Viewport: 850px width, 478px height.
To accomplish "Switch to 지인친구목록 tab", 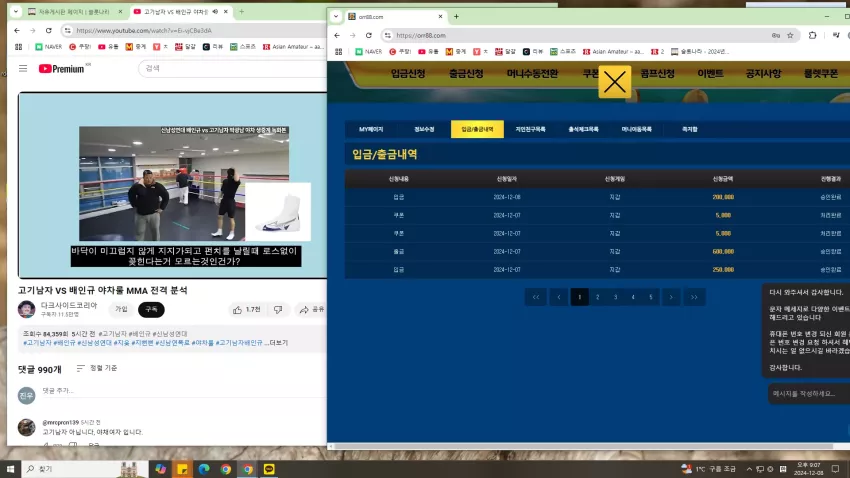I will [530, 130].
